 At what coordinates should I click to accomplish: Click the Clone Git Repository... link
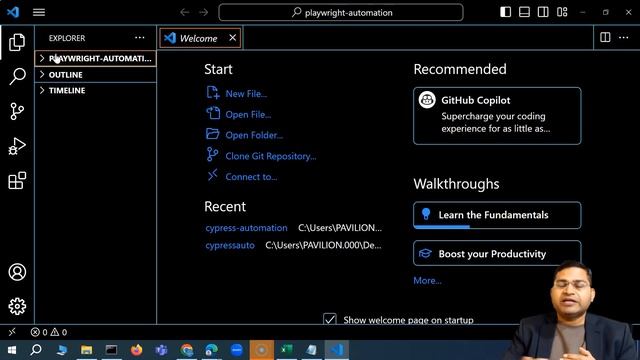point(271,156)
